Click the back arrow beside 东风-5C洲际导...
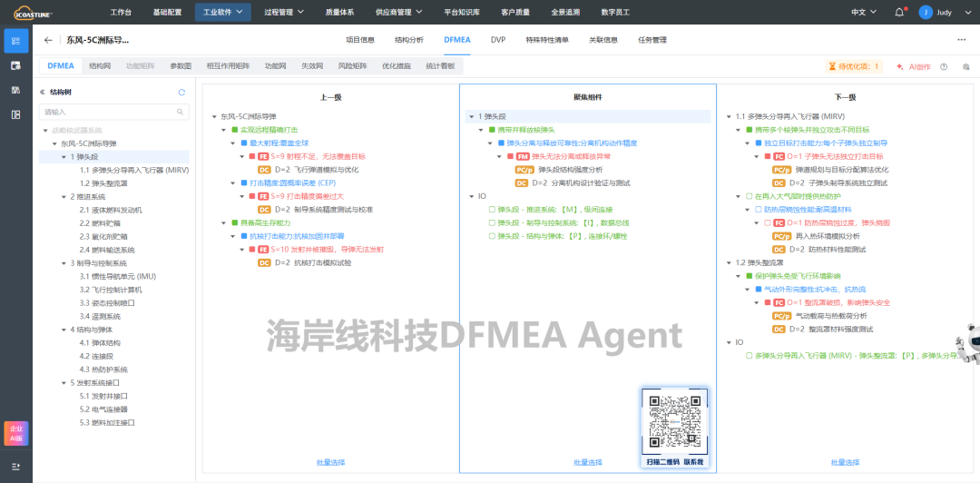980x483 pixels. [x=48, y=40]
